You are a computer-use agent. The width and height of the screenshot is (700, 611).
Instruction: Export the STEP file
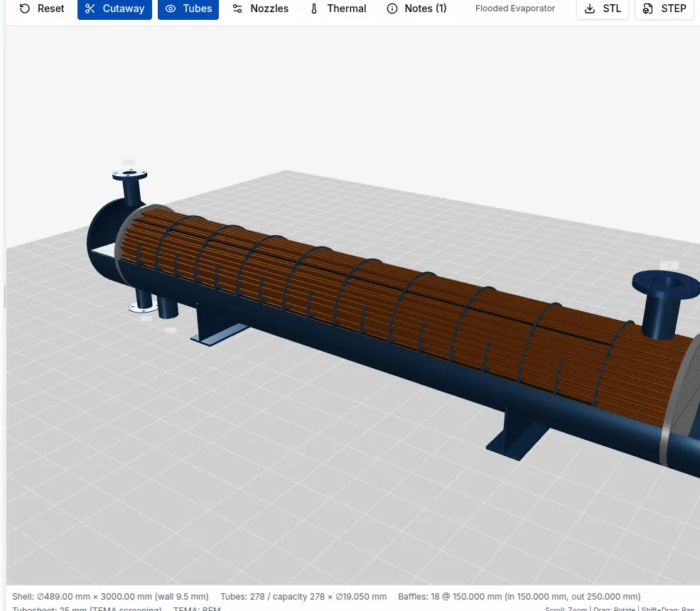(x=664, y=9)
